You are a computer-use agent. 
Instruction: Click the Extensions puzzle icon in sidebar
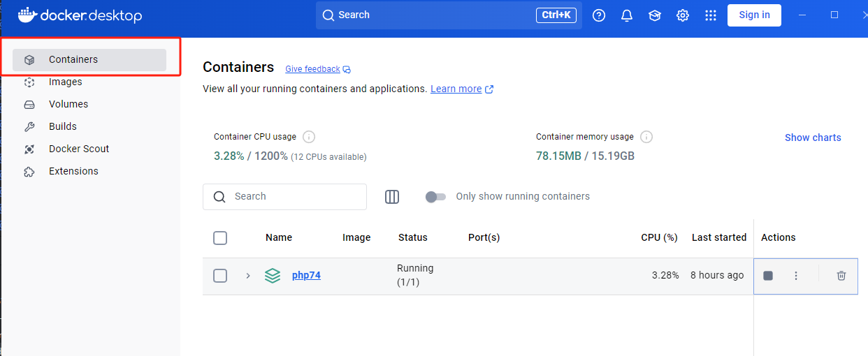coord(29,172)
